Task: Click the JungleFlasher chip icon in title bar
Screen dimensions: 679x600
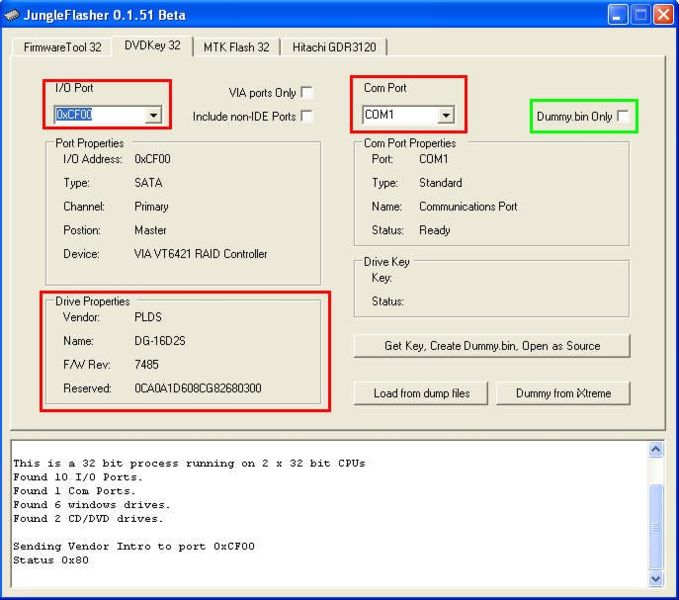Action: point(12,15)
